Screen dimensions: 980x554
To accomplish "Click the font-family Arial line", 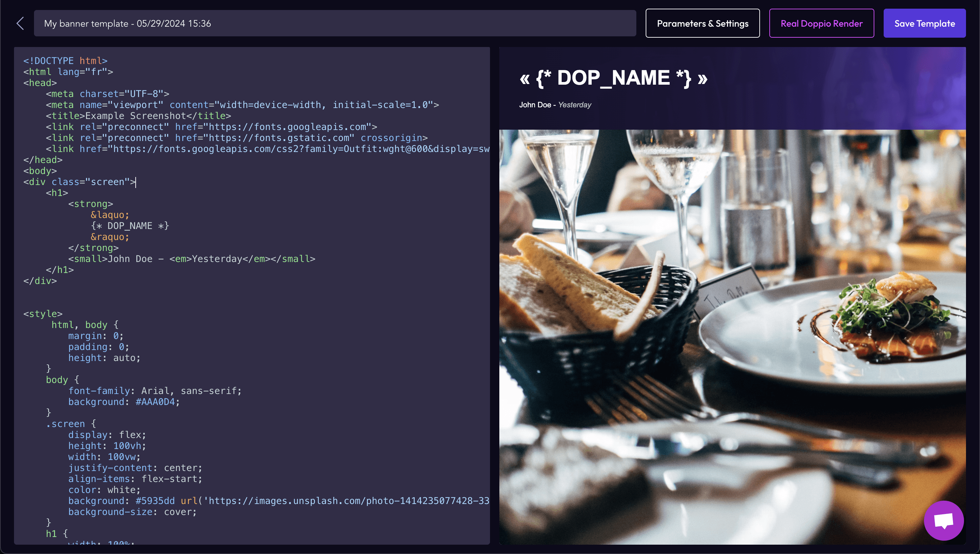I will pos(155,391).
